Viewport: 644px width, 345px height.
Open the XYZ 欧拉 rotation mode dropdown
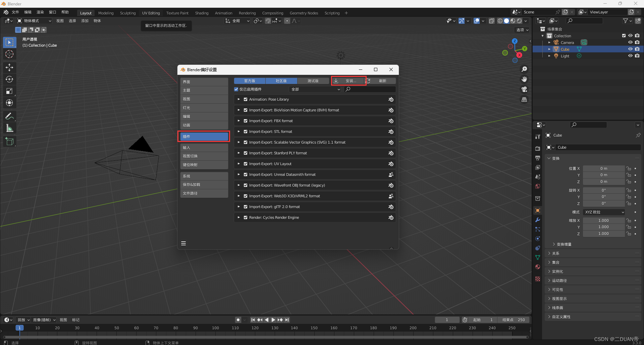(x=603, y=212)
